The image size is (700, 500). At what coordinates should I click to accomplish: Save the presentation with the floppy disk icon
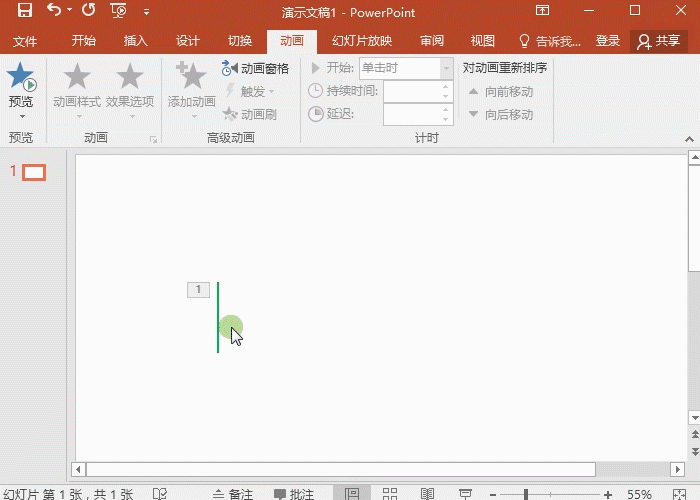(25, 10)
